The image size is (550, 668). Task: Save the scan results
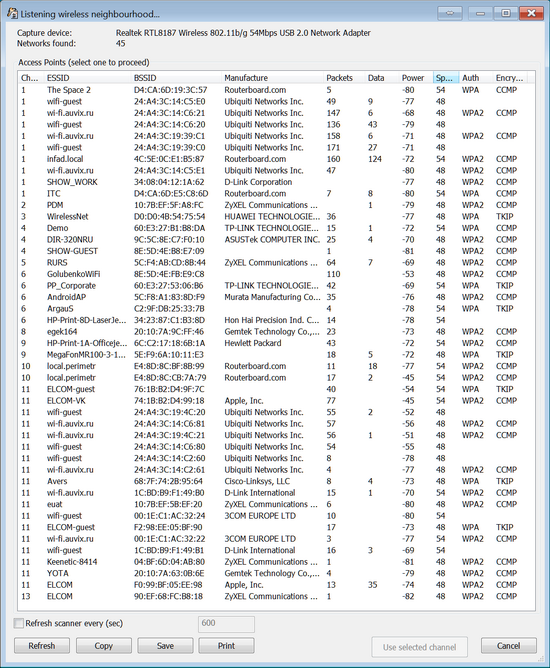pos(165,646)
